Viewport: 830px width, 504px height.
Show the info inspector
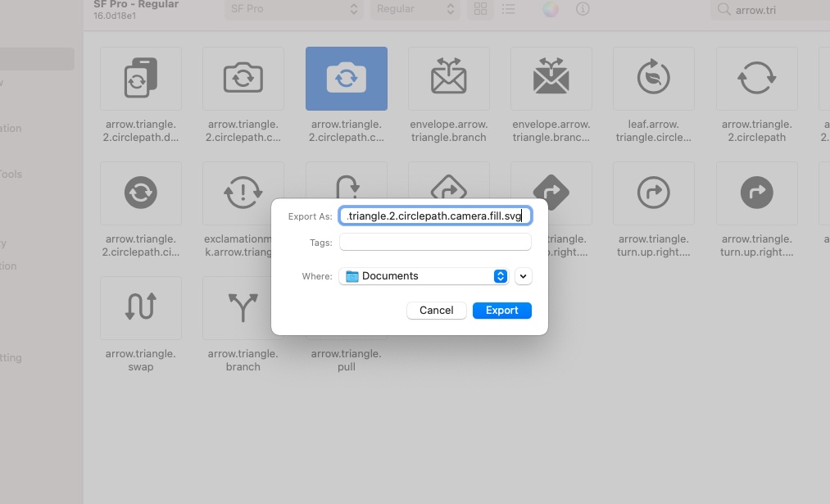pos(583,9)
